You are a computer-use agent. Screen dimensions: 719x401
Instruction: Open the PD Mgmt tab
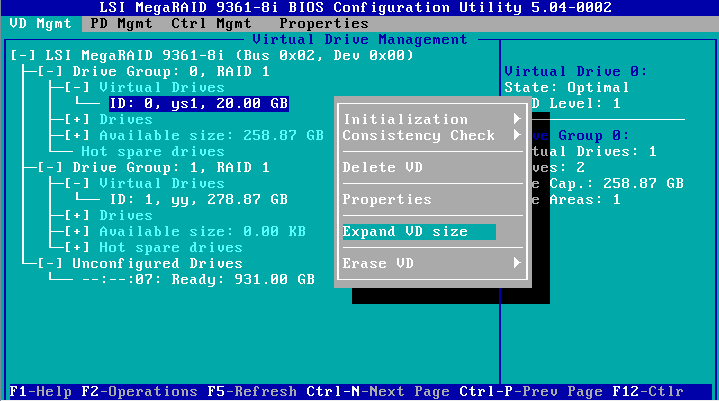(x=121, y=23)
